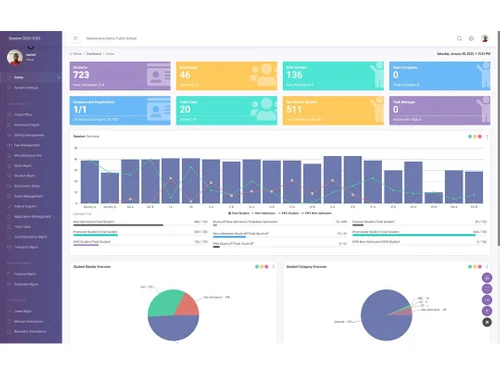Open the Open Complaint card
The image size is (500, 375).
[x=440, y=76]
